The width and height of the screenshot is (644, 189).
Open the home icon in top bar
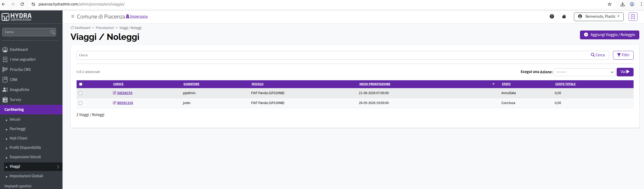(x=564, y=16)
